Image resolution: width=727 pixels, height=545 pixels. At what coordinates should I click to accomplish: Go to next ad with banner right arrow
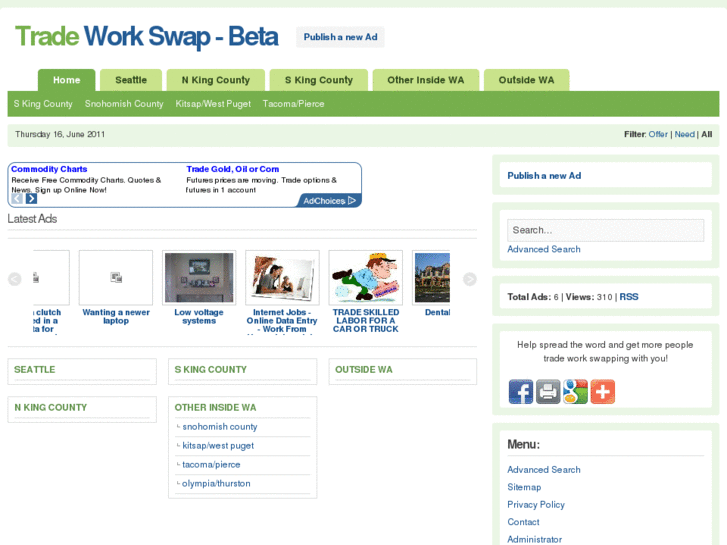(31, 199)
